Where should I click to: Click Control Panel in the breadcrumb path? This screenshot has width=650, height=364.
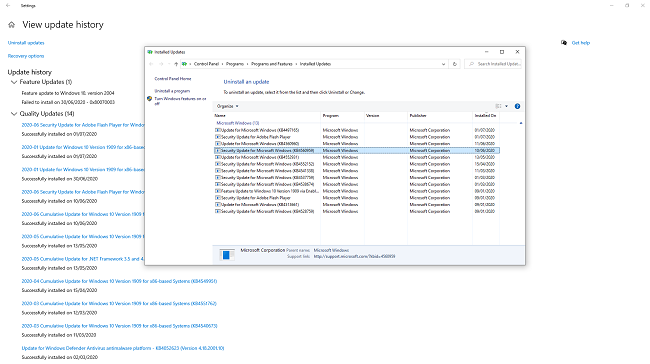206,64
